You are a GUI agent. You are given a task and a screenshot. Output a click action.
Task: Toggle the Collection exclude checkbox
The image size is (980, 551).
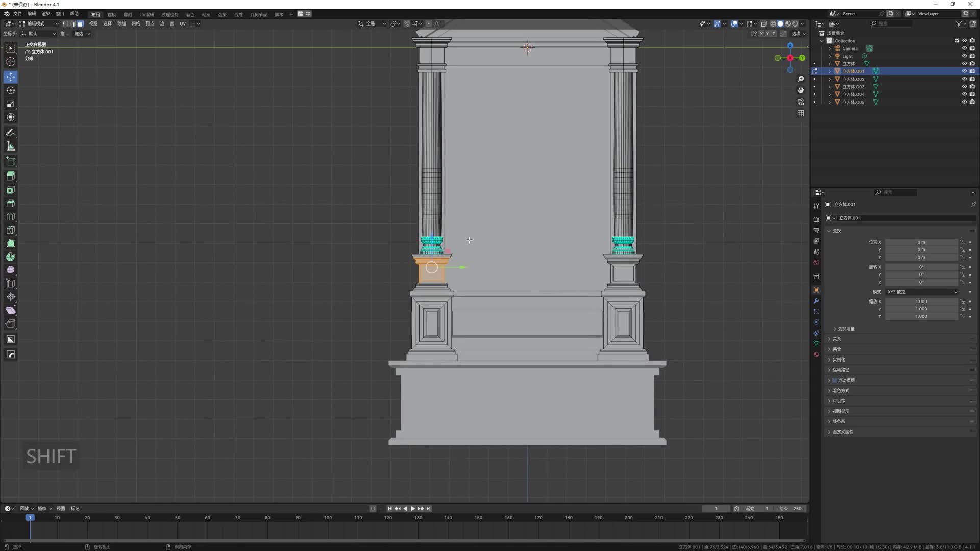(x=957, y=41)
